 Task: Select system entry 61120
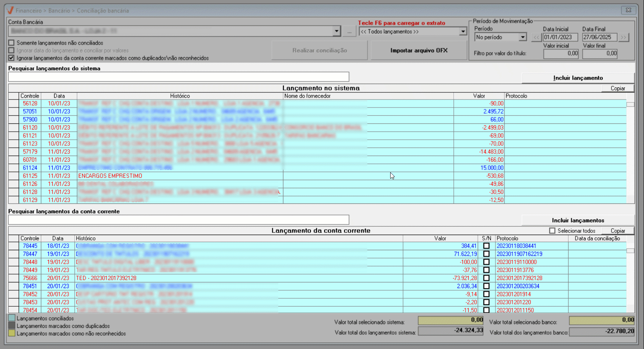pos(30,128)
